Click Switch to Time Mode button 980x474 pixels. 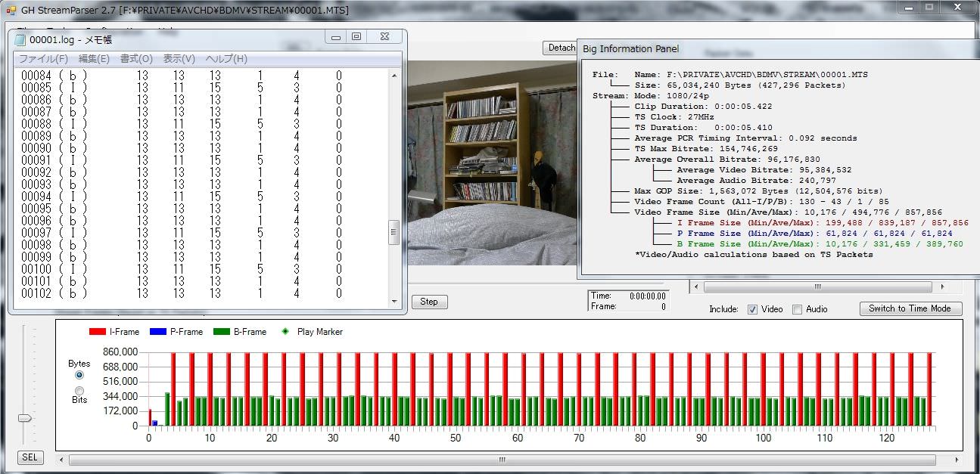click(x=910, y=308)
